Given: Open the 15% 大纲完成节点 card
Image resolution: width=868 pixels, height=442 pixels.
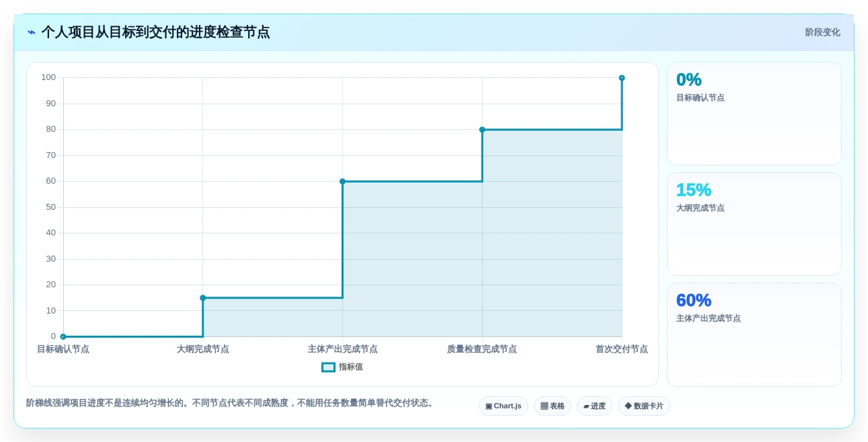Looking at the screenshot, I should 754,224.
